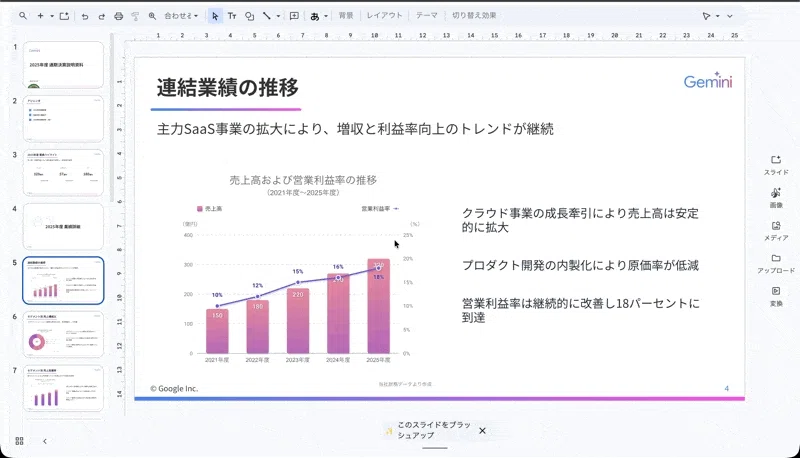The width and height of the screenshot is (800, 458).
Task: Open the レイアウト layout menu
Action: tap(385, 15)
